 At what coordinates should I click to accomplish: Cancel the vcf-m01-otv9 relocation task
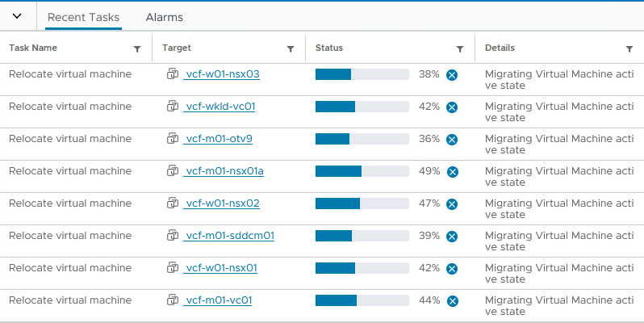pos(452,140)
